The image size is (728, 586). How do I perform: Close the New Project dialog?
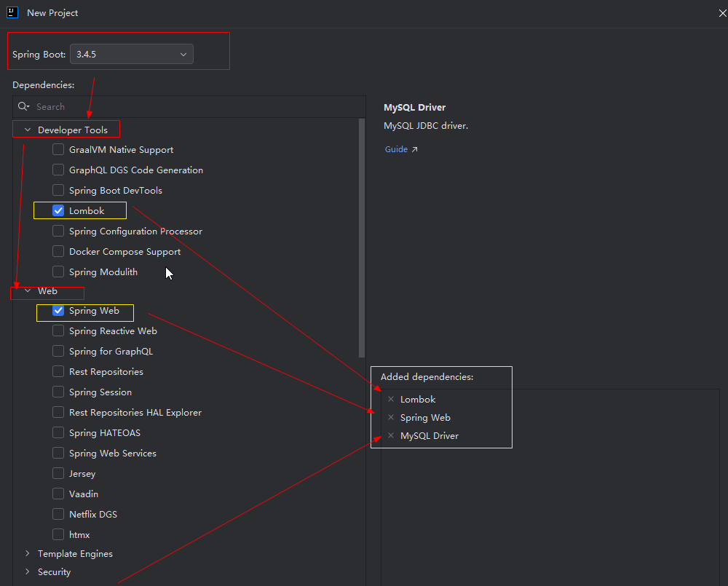coord(722,13)
